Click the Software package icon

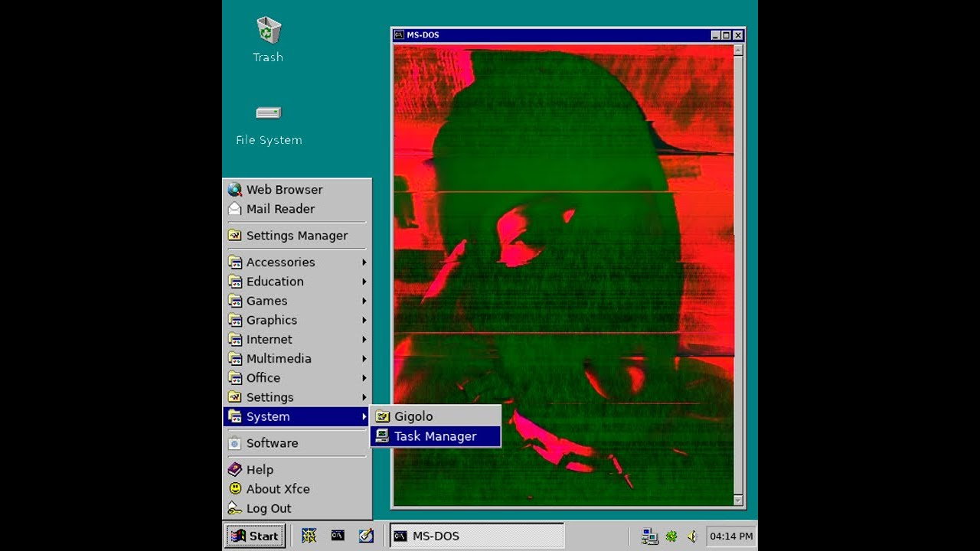point(235,442)
